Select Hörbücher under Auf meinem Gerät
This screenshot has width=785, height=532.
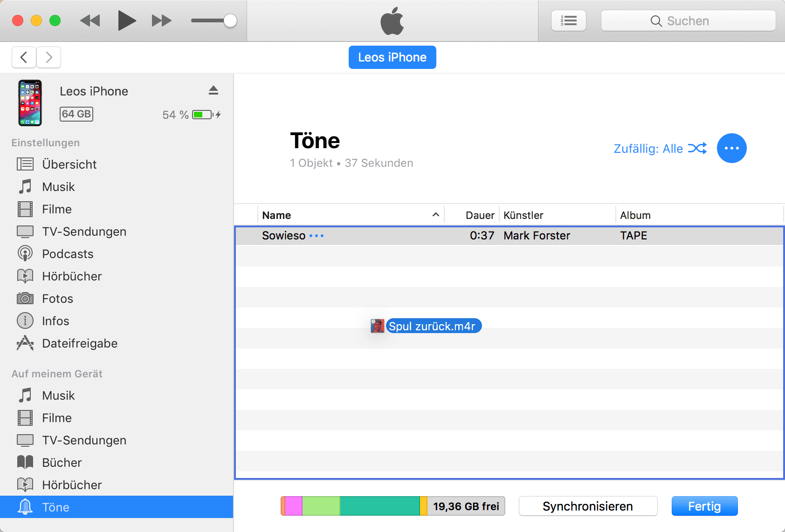pos(117,485)
